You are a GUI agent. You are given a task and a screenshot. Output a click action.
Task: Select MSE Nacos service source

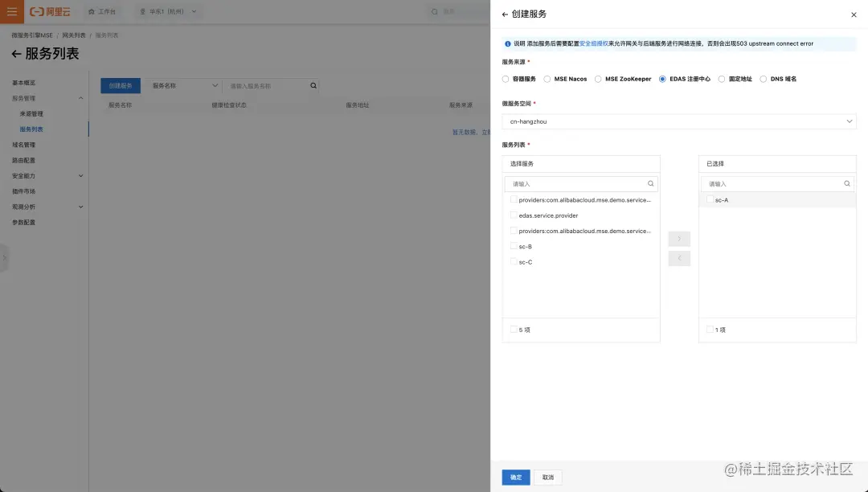(x=547, y=79)
